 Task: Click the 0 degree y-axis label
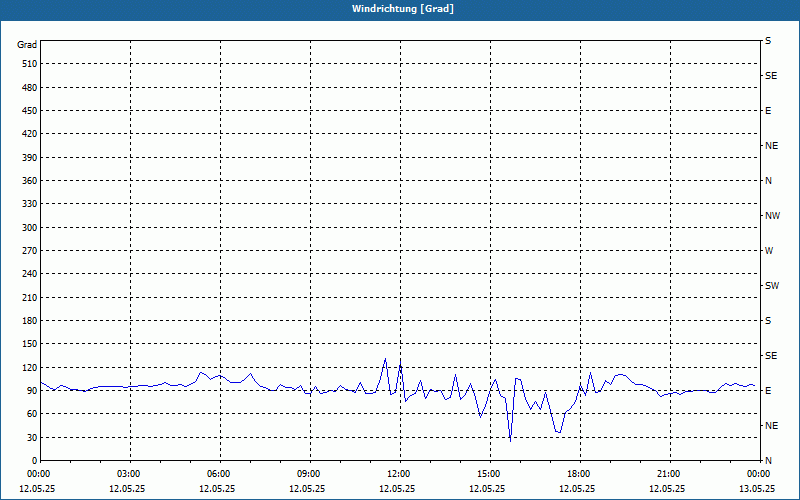click(35, 460)
